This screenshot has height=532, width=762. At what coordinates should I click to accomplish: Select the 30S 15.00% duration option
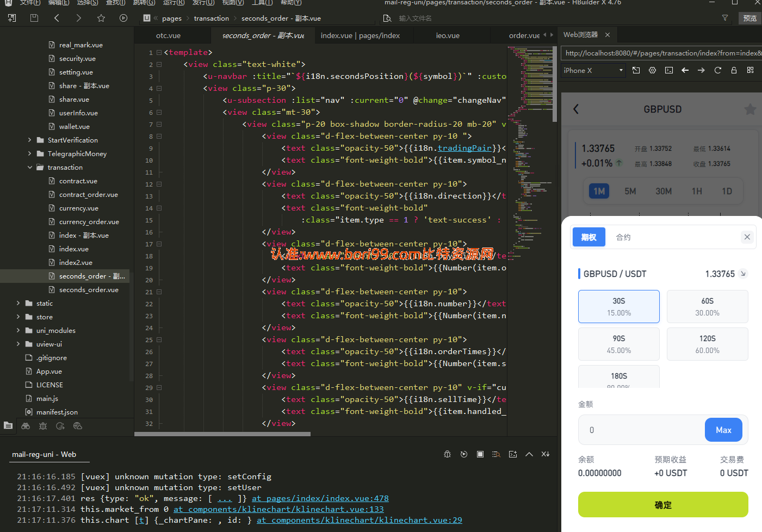(619, 306)
